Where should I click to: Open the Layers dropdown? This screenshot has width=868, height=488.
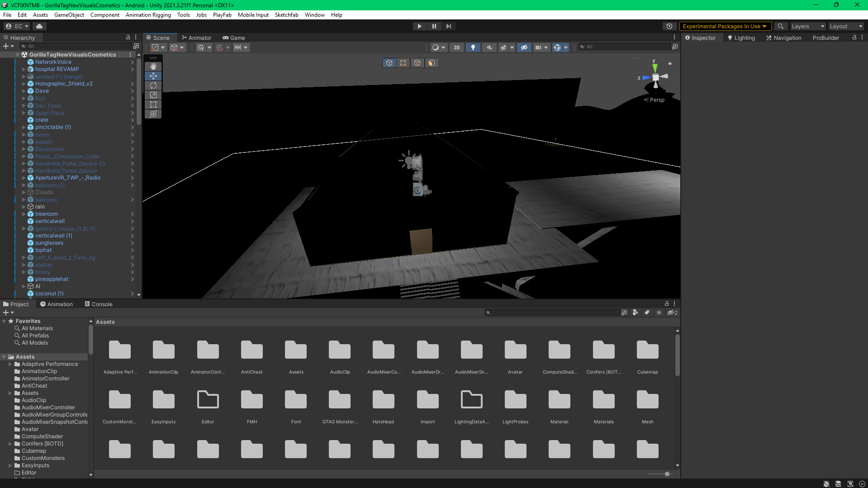pos(807,26)
